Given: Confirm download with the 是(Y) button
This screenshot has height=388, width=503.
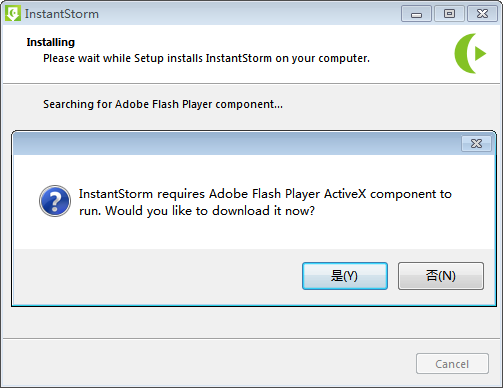Looking at the screenshot, I should [x=345, y=276].
